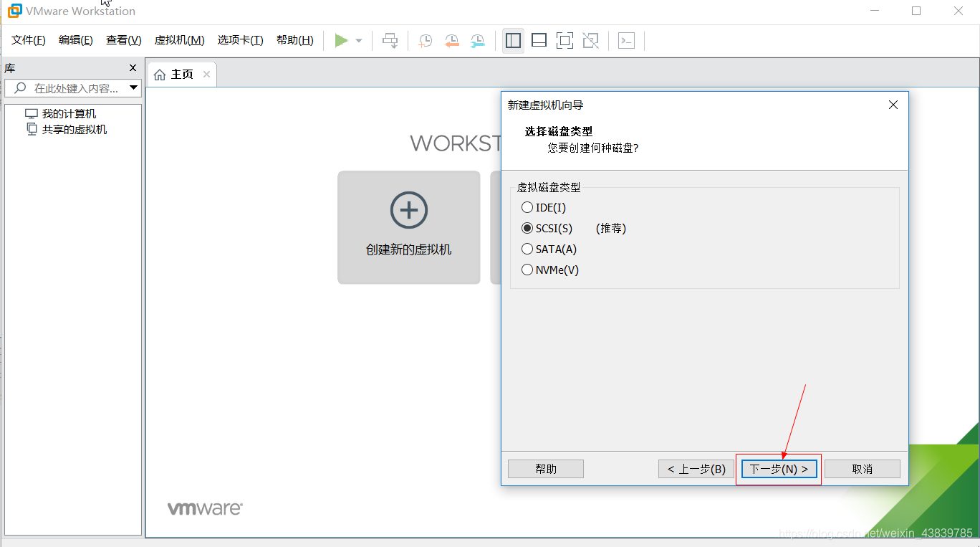Click the 帮助 button in wizard
Screen dimensions: 980x547
(546, 469)
